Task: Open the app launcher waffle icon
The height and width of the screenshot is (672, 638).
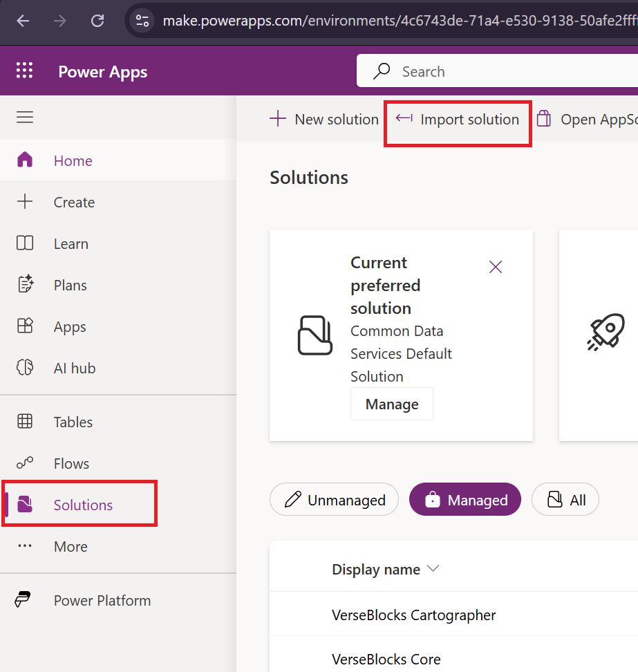Action: point(24,71)
